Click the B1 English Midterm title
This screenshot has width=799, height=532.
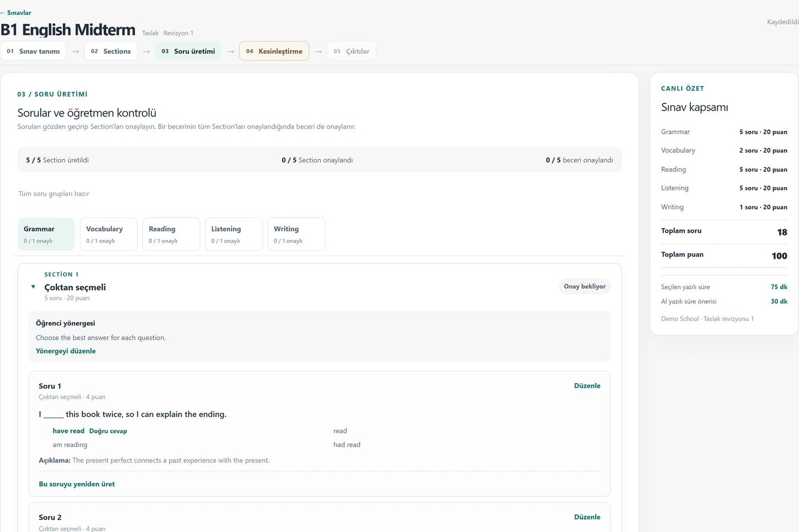tap(68, 30)
